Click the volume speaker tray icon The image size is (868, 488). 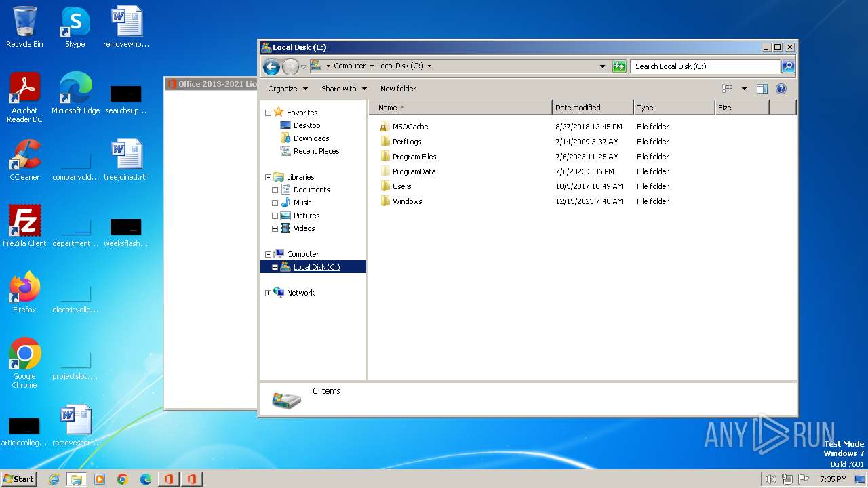(x=770, y=479)
